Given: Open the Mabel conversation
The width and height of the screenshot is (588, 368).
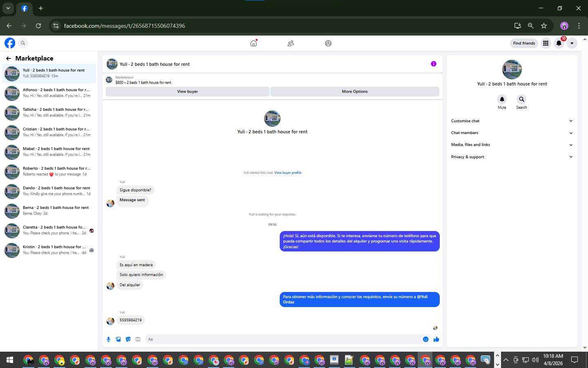Looking at the screenshot, I should (49, 152).
